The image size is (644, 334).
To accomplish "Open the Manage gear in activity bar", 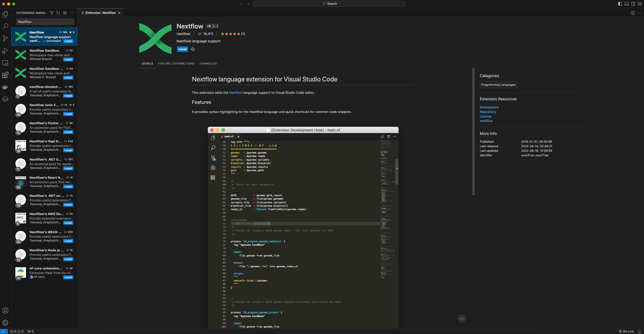I will (x=5, y=323).
